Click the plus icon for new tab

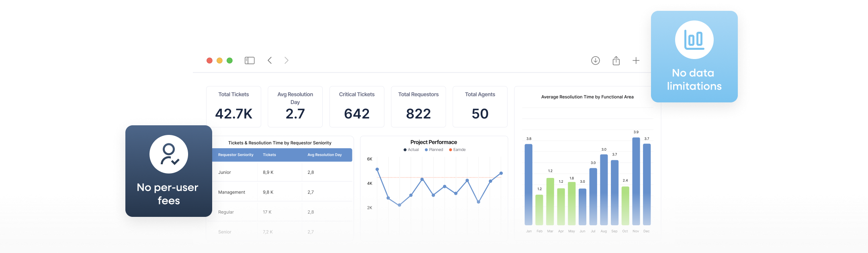coord(636,61)
